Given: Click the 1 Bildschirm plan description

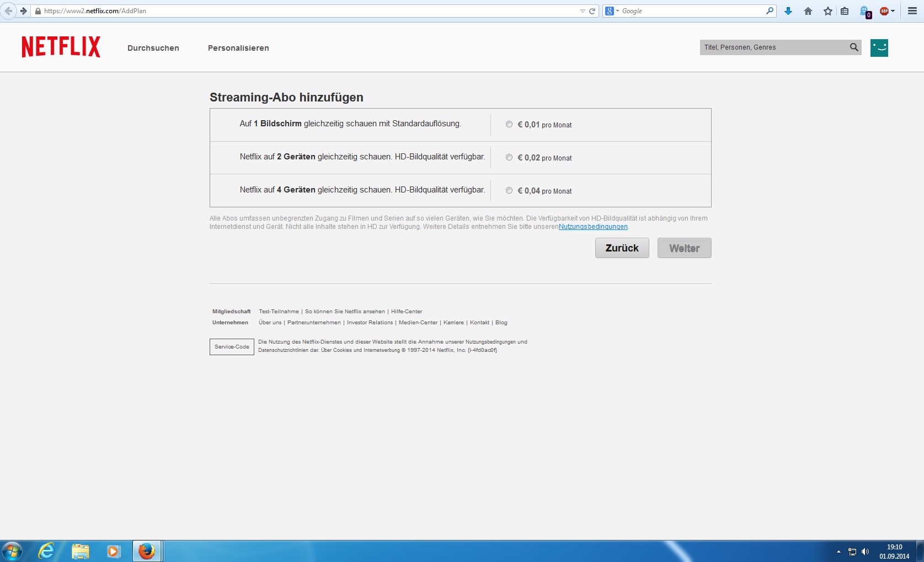Looking at the screenshot, I should click(x=350, y=124).
